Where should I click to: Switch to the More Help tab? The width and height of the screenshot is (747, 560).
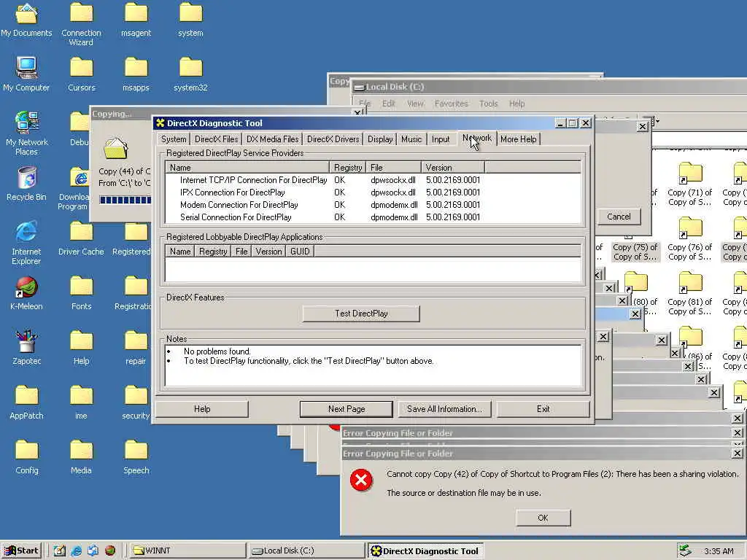(x=519, y=139)
